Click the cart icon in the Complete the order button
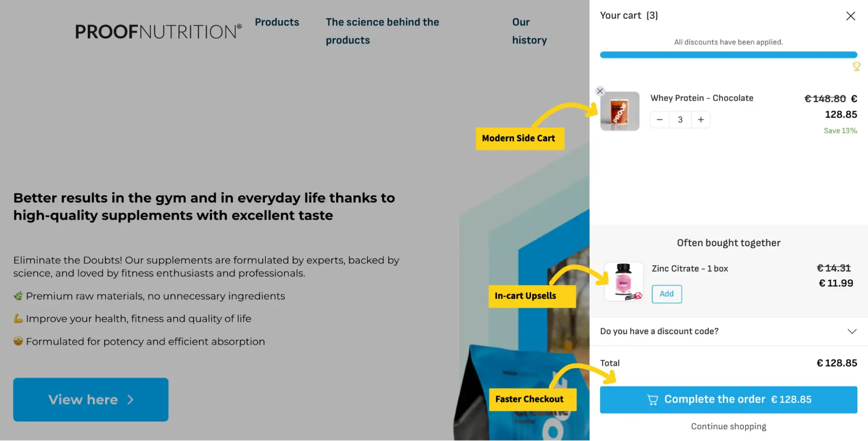Viewport: 868px width, 441px height. coord(652,400)
